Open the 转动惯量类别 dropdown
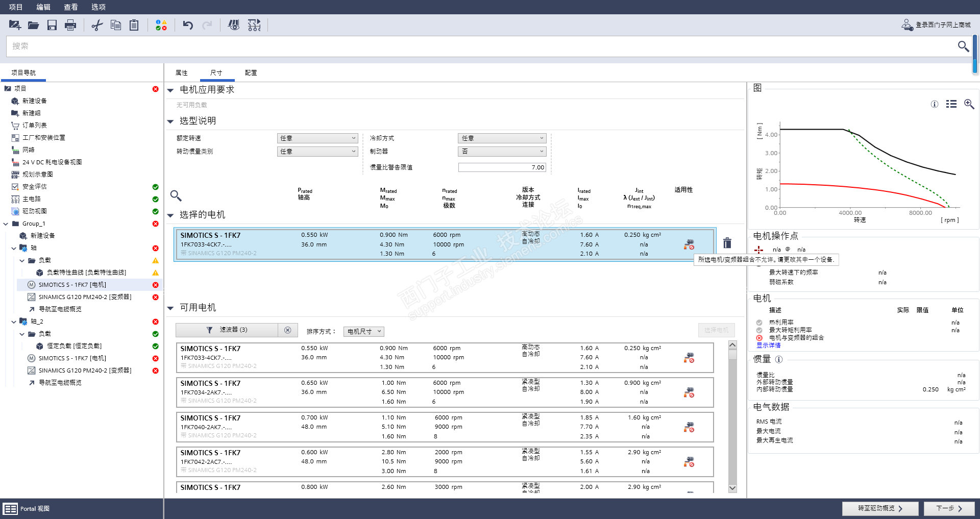 coord(317,152)
